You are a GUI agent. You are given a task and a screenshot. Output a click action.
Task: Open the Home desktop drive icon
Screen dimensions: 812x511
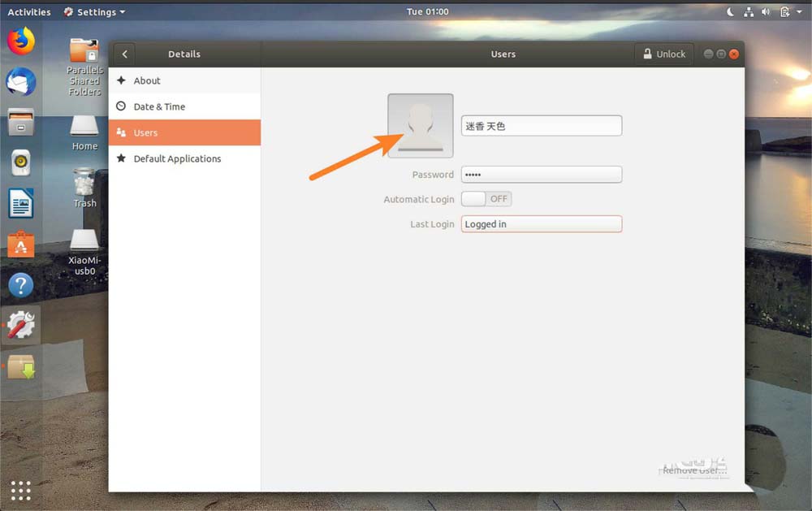click(x=84, y=133)
